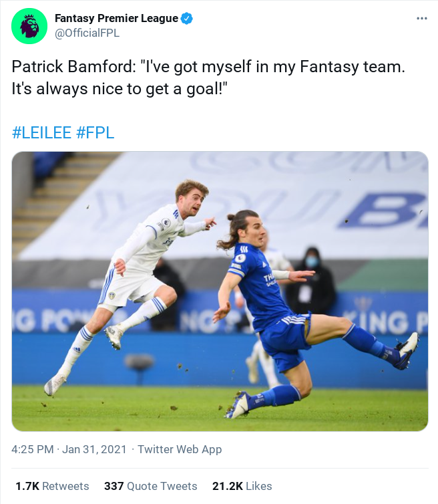Image resolution: width=438 pixels, height=504 pixels.
Task: Show the 337 Quote Tweets
Action: pos(151,486)
